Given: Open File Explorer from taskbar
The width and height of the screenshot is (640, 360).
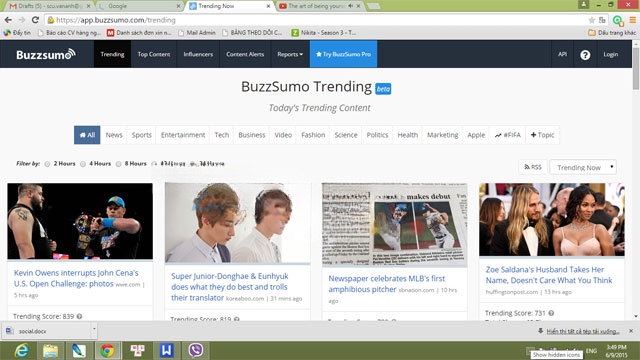Looking at the screenshot, I should point(50,351).
